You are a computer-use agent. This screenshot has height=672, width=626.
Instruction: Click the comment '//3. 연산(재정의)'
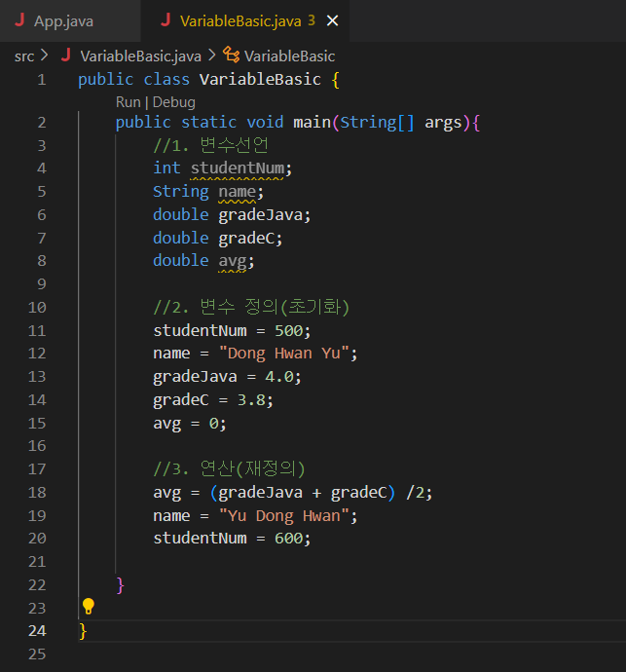point(229,468)
